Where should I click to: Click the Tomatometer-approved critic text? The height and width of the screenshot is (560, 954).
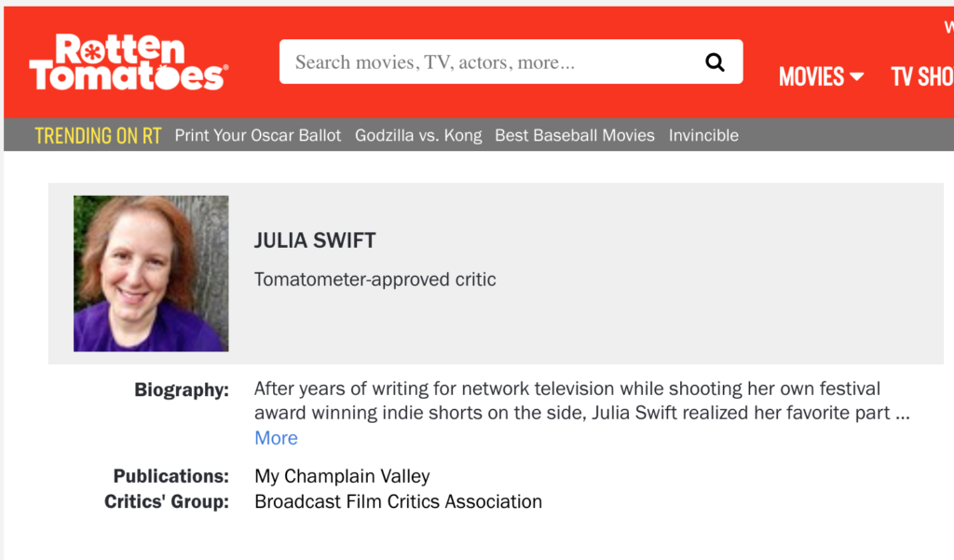[375, 280]
